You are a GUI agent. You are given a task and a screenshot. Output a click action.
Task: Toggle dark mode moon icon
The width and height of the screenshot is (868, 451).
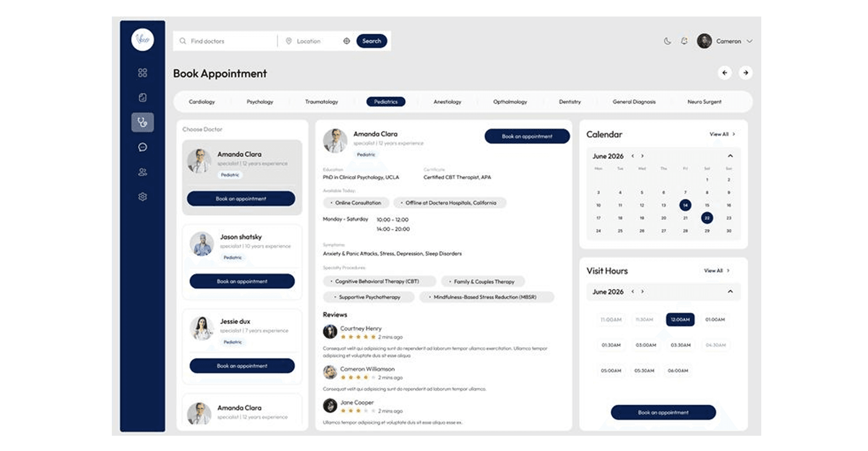pos(667,41)
